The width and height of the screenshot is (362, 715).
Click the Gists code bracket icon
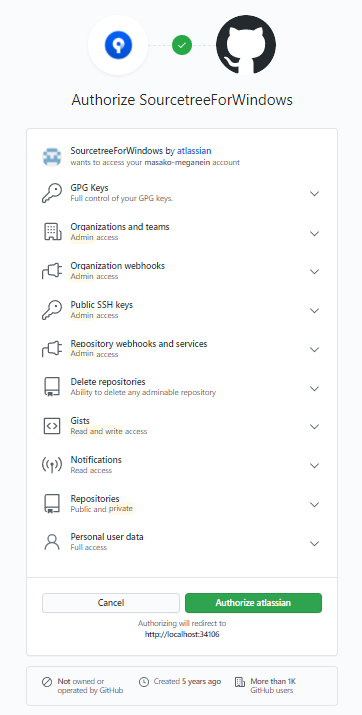point(52,426)
